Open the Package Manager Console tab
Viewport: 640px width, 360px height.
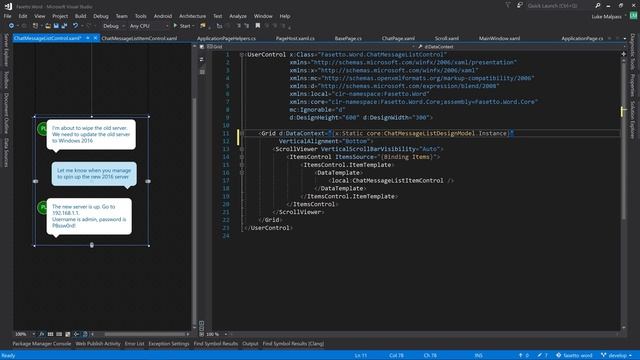[42, 344]
